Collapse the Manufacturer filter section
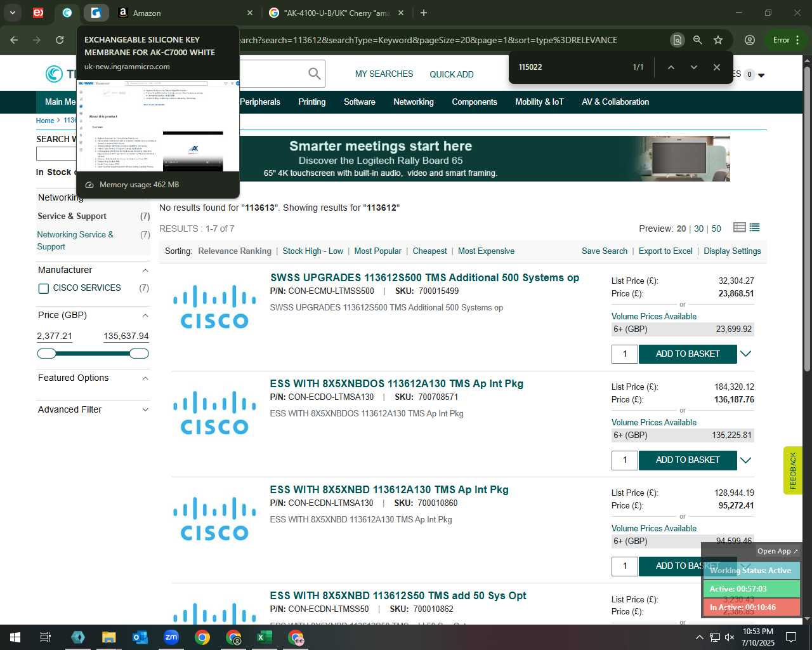The height and width of the screenshot is (650, 812). pos(145,270)
